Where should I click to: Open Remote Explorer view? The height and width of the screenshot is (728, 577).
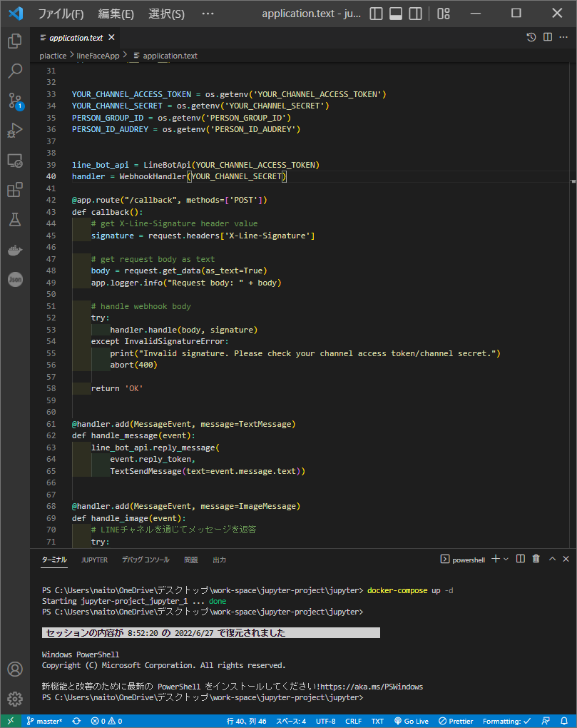[x=15, y=161]
